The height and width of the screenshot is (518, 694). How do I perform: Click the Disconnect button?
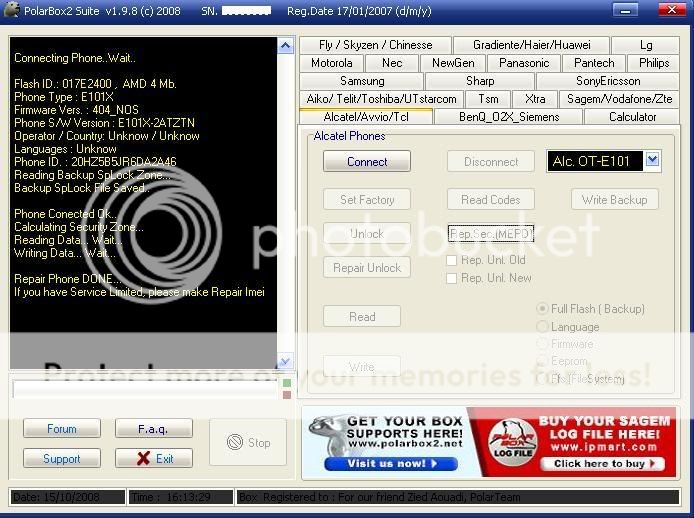click(x=491, y=162)
